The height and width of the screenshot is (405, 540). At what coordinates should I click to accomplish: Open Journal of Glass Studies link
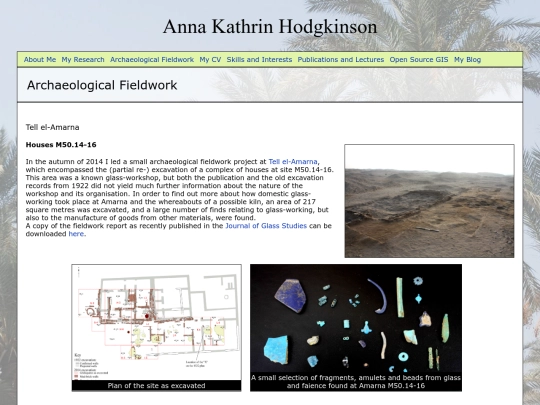pos(266,226)
